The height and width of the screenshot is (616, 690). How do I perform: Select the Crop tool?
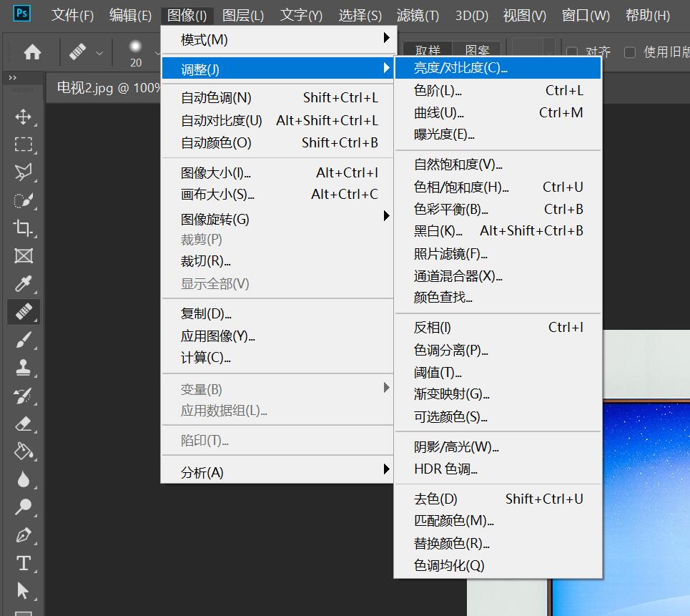tap(24, 228)
